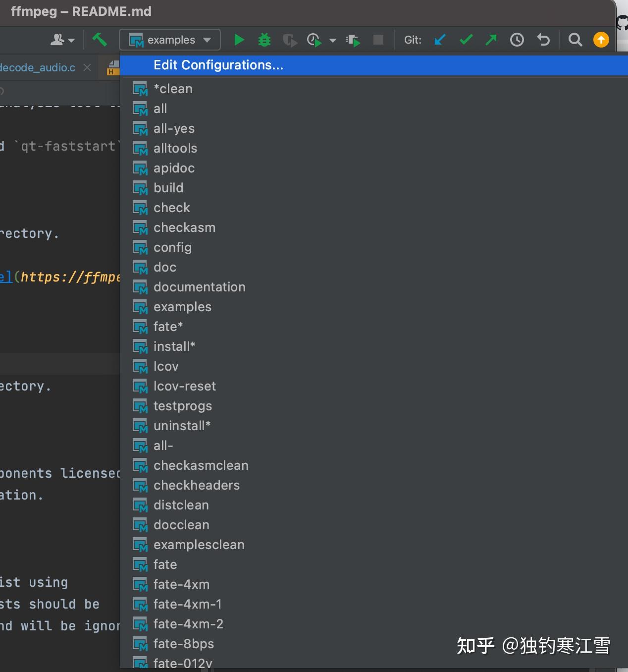Switch to the decode_audio.c tab
This screenshot has width=628, height=672.
38,67
